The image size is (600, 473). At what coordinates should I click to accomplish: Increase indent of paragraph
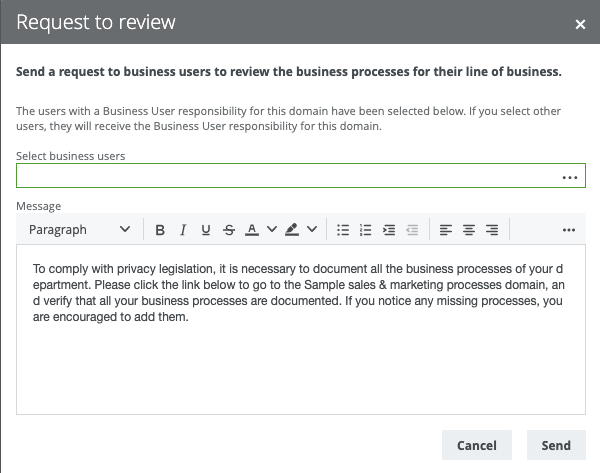(389, 230)
